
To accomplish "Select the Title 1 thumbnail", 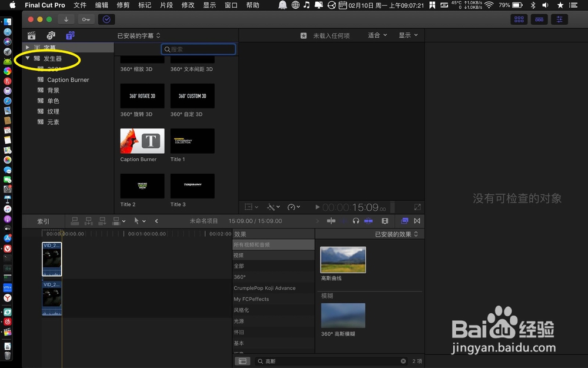I will pos(192,141).
